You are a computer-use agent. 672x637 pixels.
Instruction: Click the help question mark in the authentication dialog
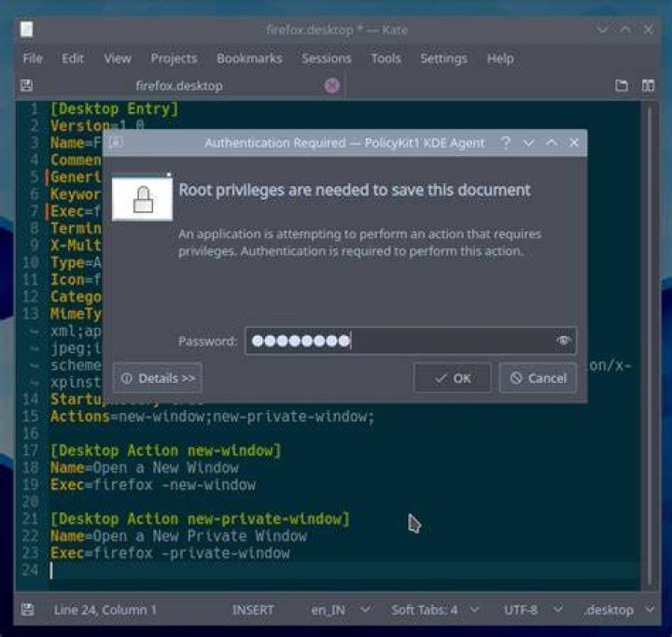click(x=506, y=142)
